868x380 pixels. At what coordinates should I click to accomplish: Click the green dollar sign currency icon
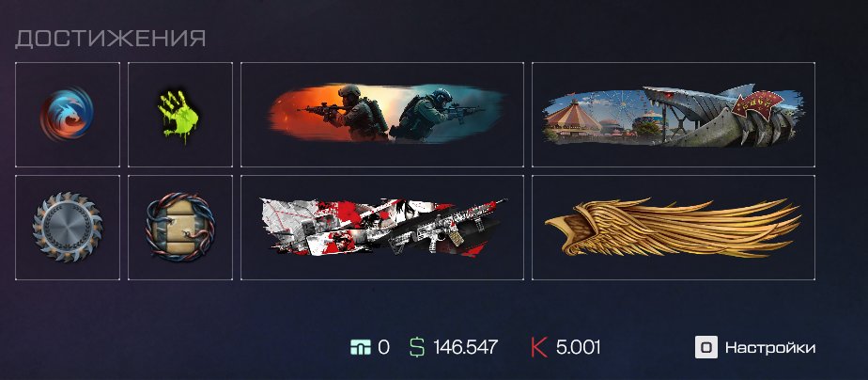pyautogui.click(x=417, y=347)
